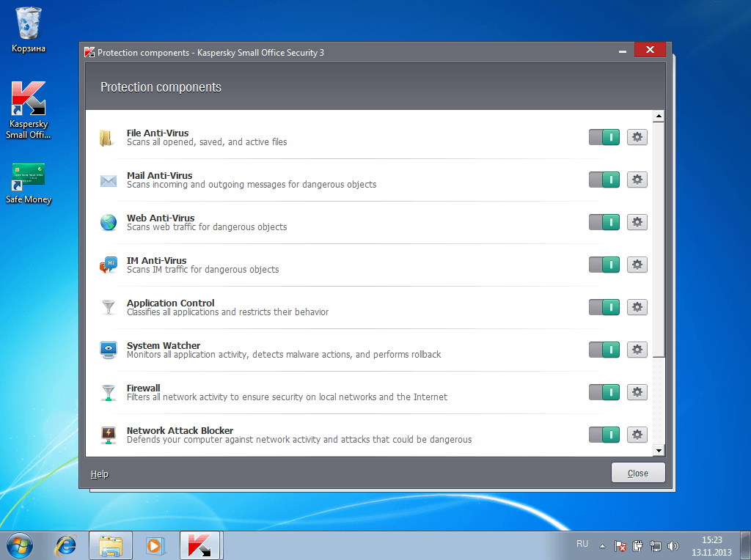Click the Kaspersky window title bar logo
The image size is (751, 560).
[x=89, y=52]
